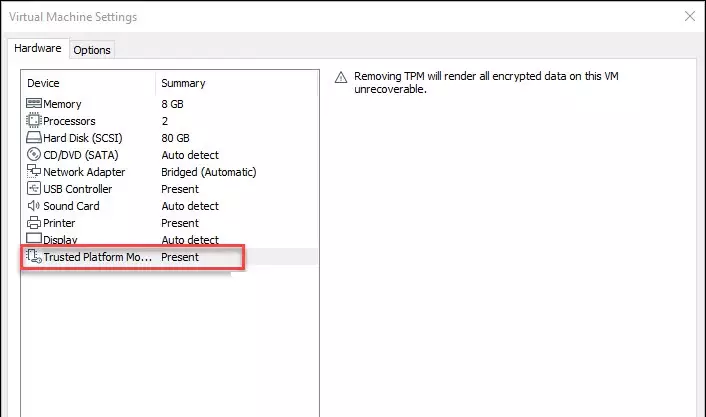Screen dimensions: 706x417
Task: Select the Trusted Platform Mo... label
Action: 98,257
